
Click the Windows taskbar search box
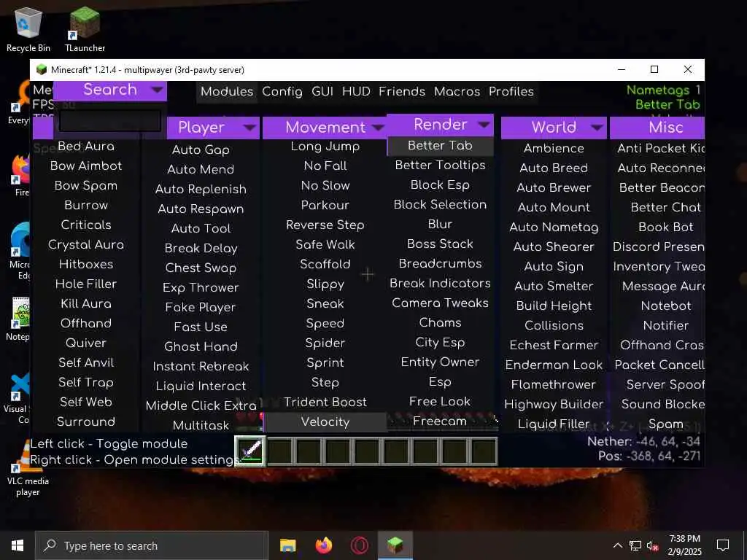[152, 545]
